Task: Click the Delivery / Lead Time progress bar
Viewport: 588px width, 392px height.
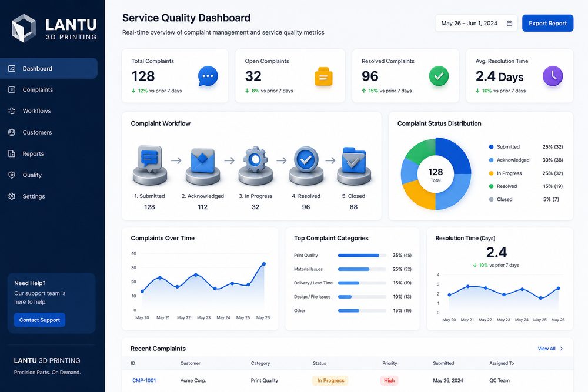Action: [362, 283]
